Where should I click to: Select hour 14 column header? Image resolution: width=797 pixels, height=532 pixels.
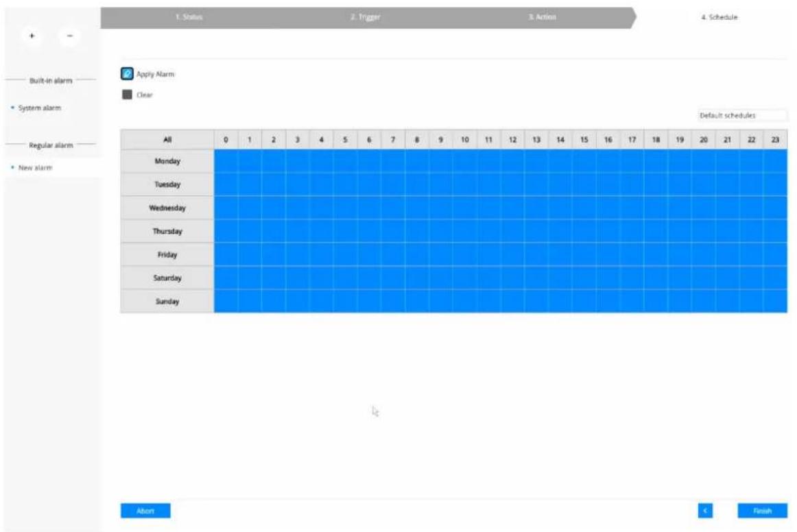pos(560,140)
